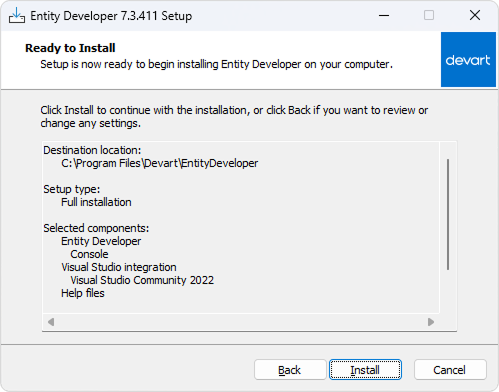Click the right horizontal scroll arrow
Viewport: 499px width, 392px height.
(x=431, y=322)
